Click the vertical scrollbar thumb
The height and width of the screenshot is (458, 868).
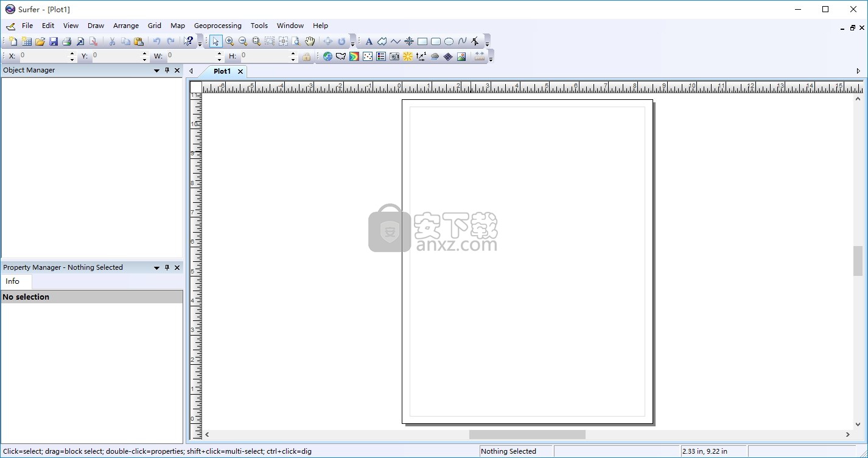tap(858, 261)
